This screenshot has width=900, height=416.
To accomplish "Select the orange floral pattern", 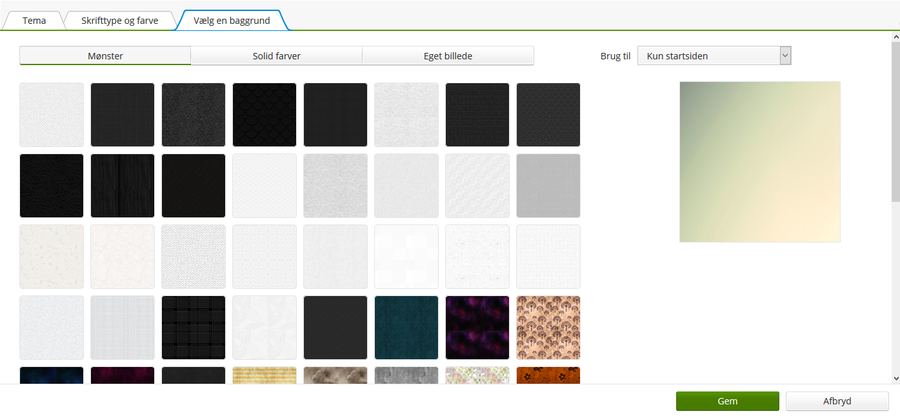I will 548,375.
